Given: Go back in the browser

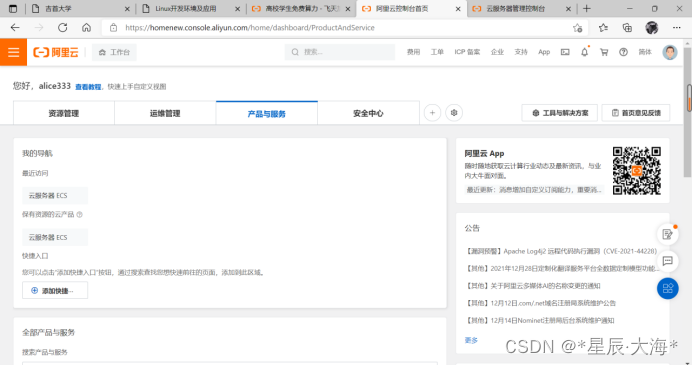Looking at the screenshot, I should click(x=15, y=27).
